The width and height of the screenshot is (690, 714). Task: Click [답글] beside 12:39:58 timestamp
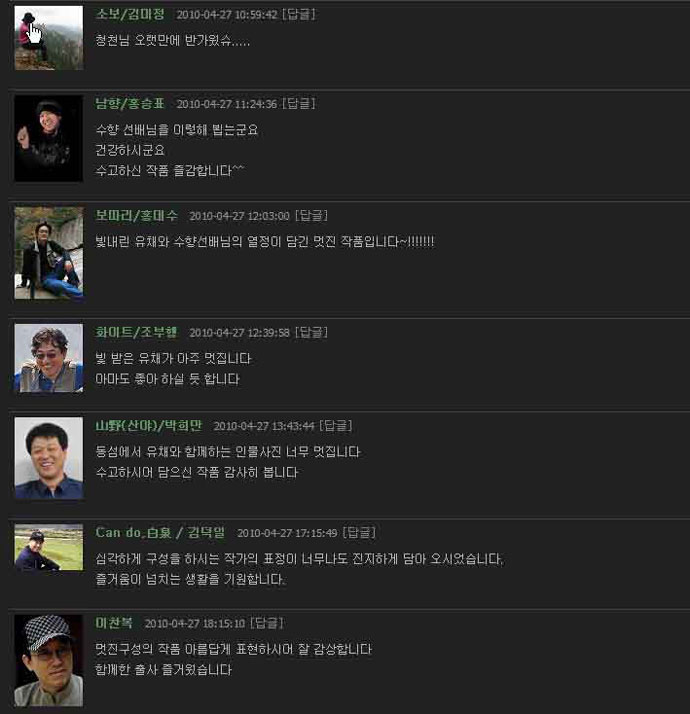tap(312, 332)
